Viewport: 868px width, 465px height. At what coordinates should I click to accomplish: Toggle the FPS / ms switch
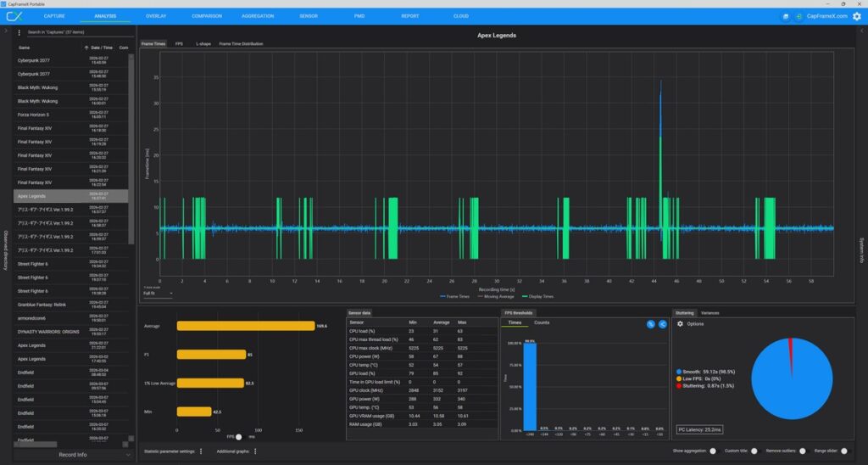pyautogui.click(x=240, y=437)
